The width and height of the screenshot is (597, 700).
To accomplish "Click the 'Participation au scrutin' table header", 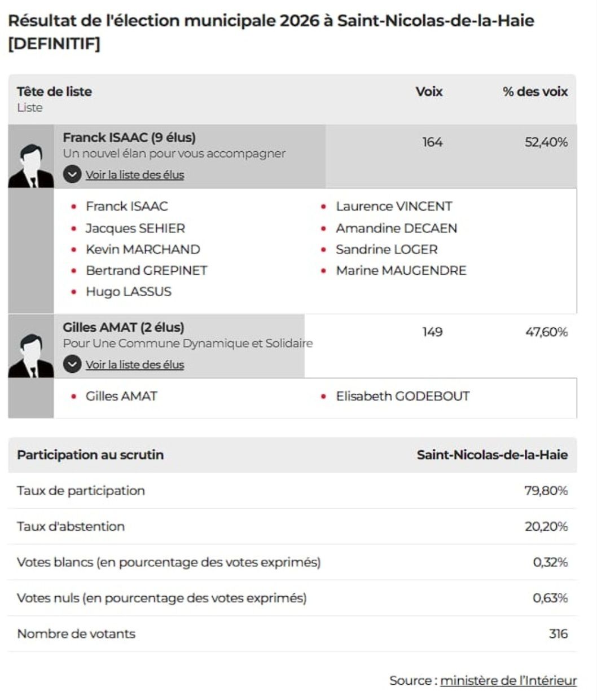I will point(90,455).
